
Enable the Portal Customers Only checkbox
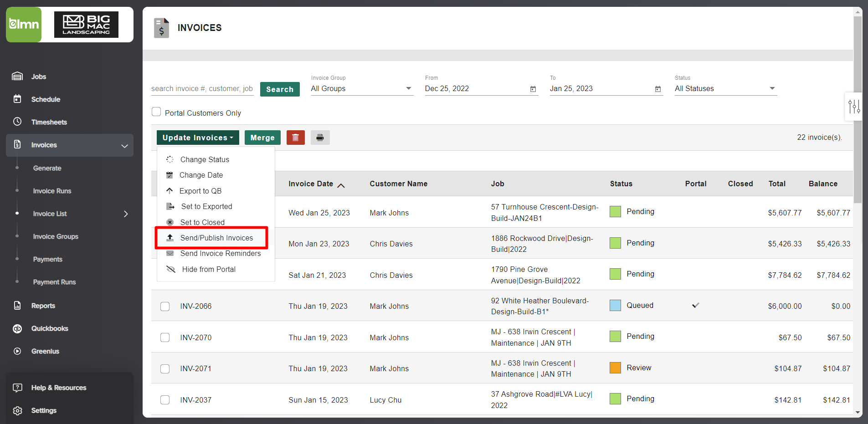click(x=156, y=112)
